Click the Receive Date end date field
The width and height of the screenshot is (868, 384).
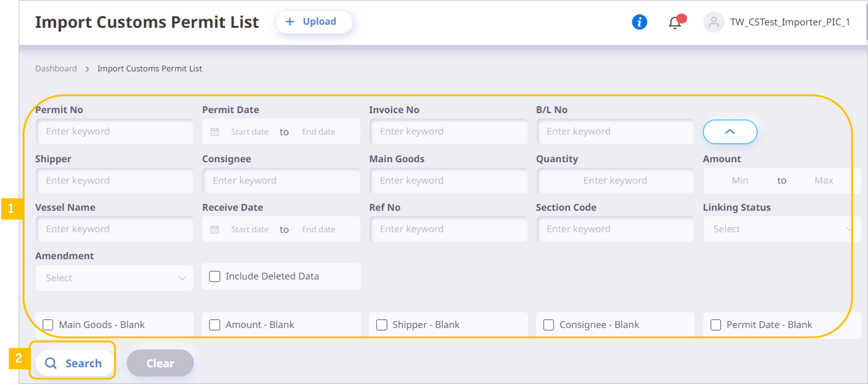[318, 229]
